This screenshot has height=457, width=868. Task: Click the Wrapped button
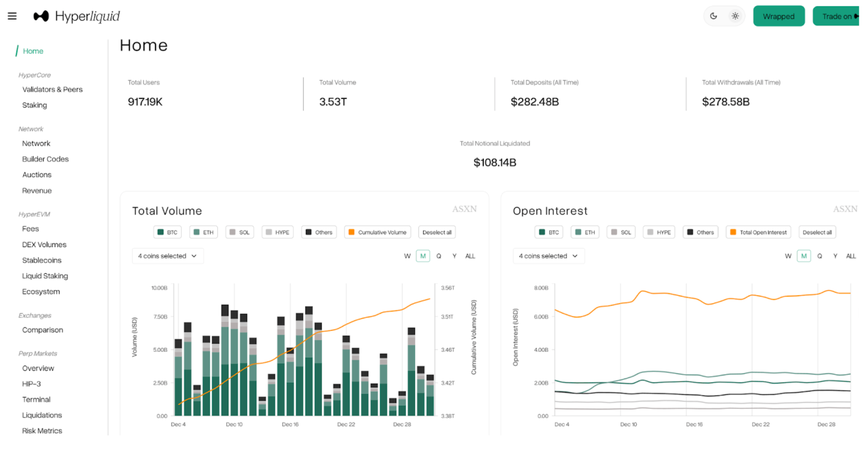click(779, 16)
